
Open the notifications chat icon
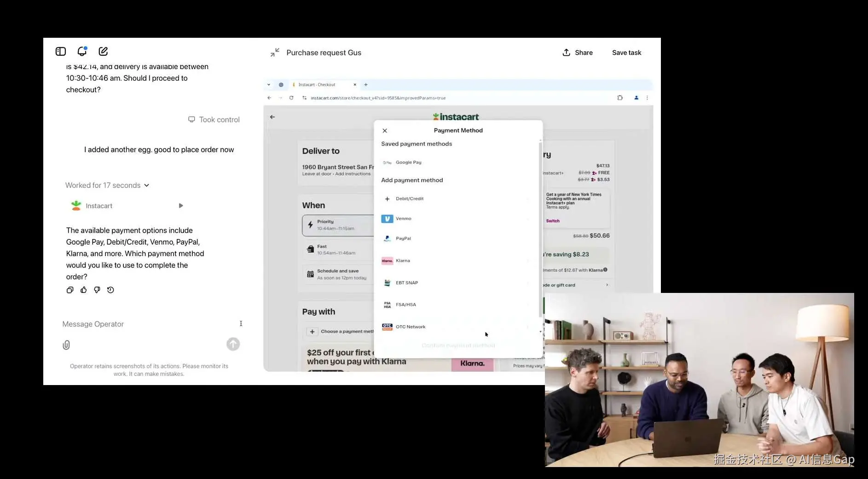tap(82, 51)
